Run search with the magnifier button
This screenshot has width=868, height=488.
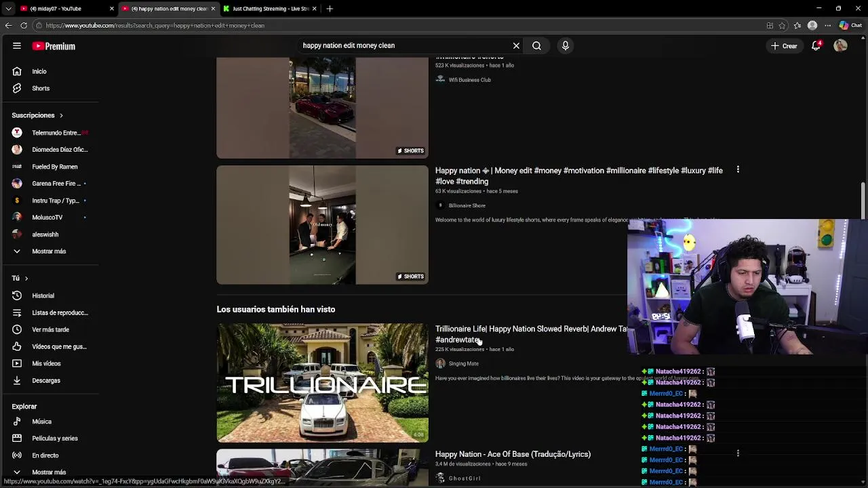click(536, 45)
